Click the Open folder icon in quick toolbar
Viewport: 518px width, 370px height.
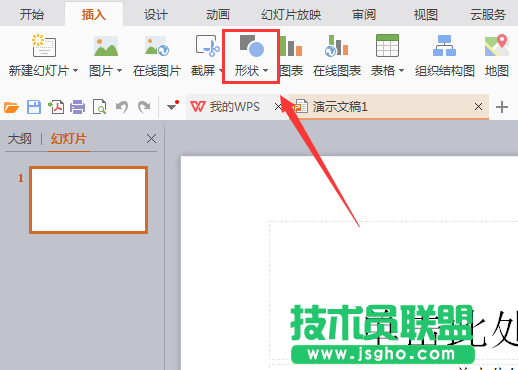point(11,107)
